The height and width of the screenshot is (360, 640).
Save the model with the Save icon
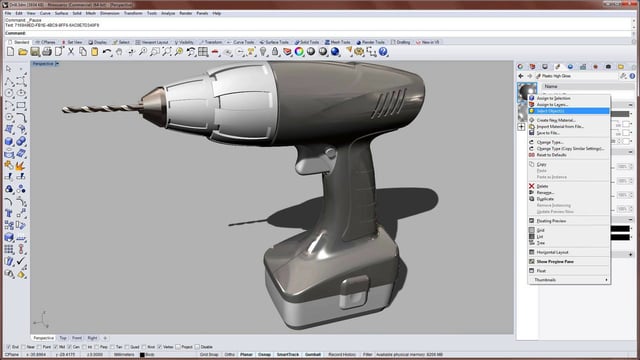pos(35,51)
